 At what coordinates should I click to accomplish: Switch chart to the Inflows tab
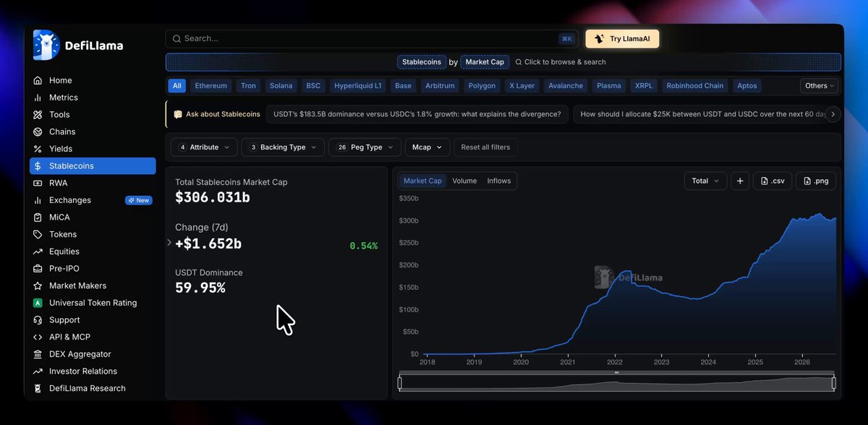pos(499,181)
